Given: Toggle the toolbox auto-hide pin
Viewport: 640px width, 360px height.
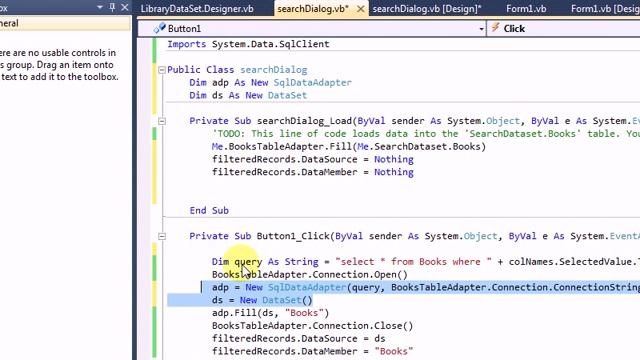Looking at the screenshot, I should [112, 7].
